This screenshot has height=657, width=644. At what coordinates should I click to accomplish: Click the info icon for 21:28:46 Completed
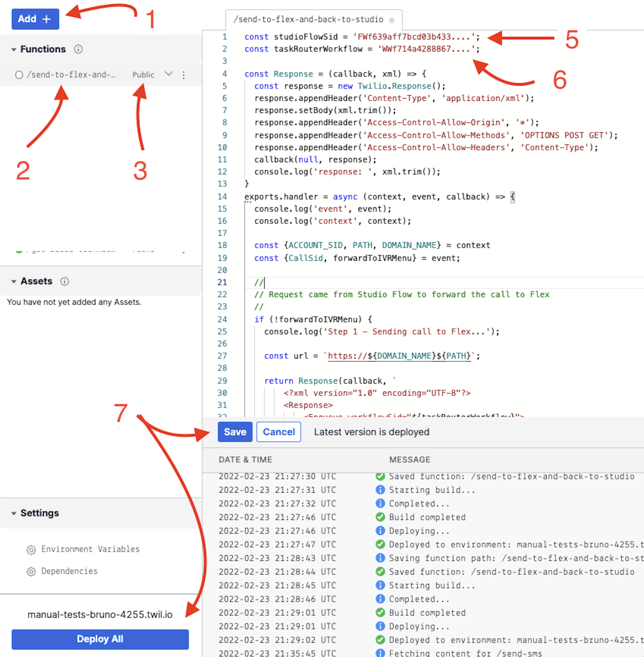[380, 599]
